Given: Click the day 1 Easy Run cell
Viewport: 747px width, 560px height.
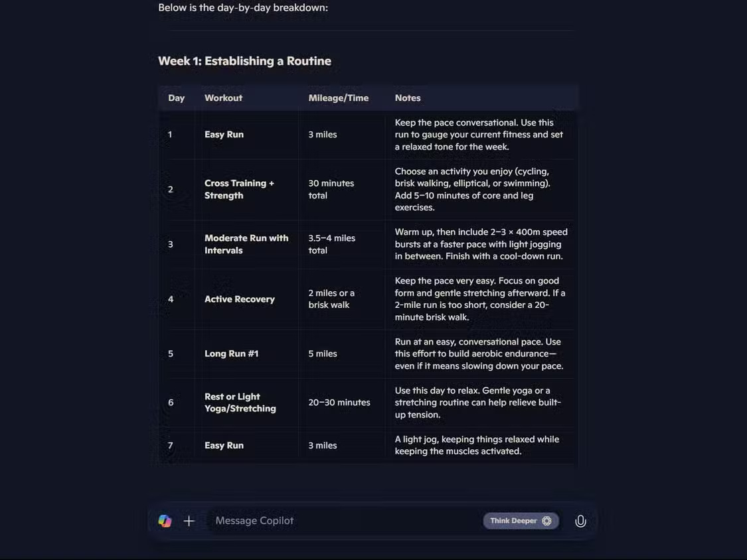Looking at the screenshot, I should click(224, 135).
